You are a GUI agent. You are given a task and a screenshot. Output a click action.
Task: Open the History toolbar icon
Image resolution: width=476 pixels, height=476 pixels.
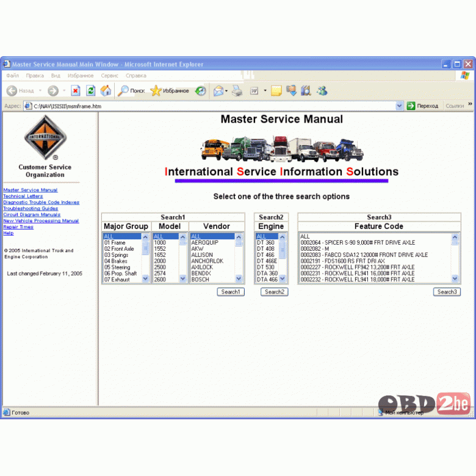[x=201, y=90]
